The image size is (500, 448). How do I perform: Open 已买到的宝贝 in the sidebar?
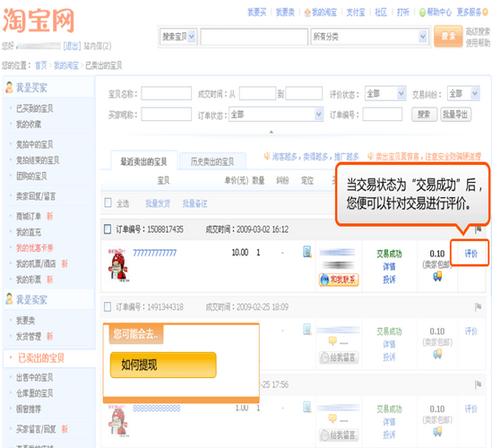35,108
